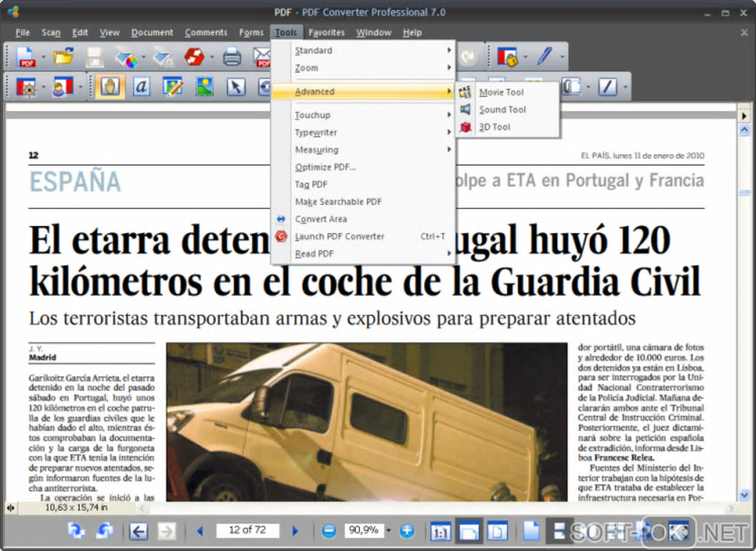Click the document with gear icon
Image resolution: width=756 pixels, height=551 pixels.
click(27, 88)
